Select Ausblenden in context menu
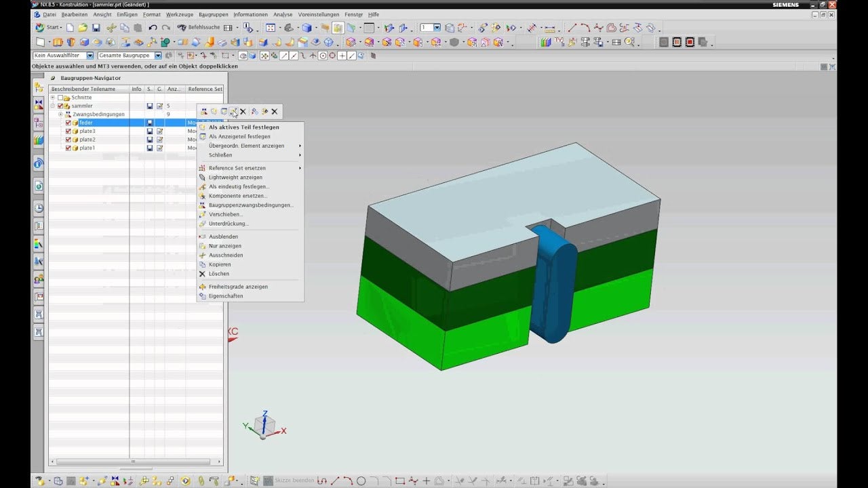Screen dimensions: 868x488 [250, 237]
